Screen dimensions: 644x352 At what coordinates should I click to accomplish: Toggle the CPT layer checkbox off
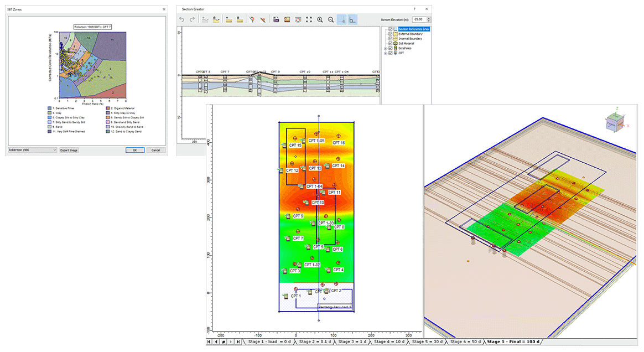[390, 53]
